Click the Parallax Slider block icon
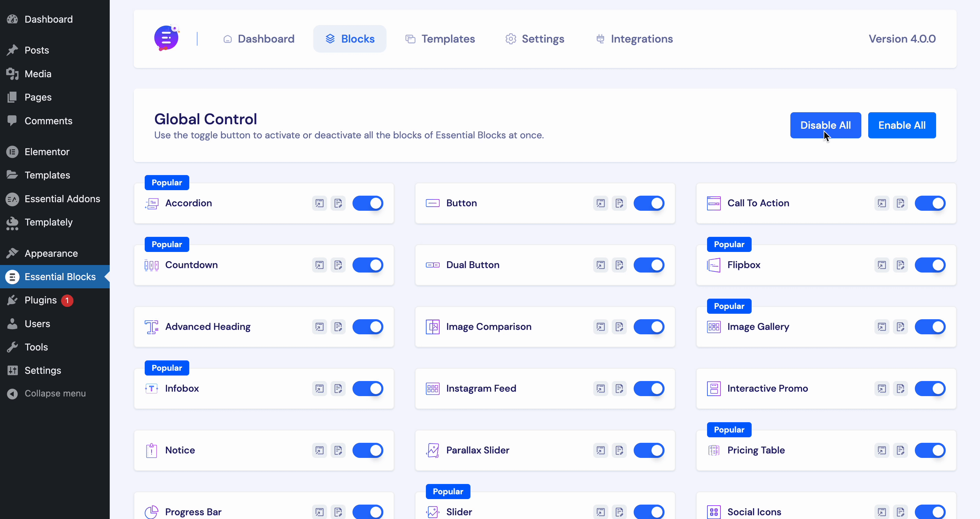Image resolution: width=980 pixels, height=519 pixels. click(x=432, y=450)
